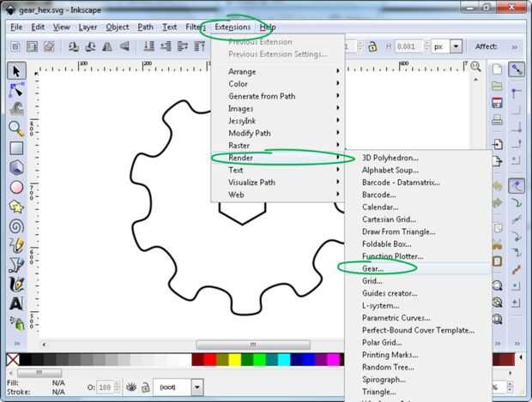Expand the Visualize Path submenu
Screen dimensions: 532x402
click(x=277, y=183)
